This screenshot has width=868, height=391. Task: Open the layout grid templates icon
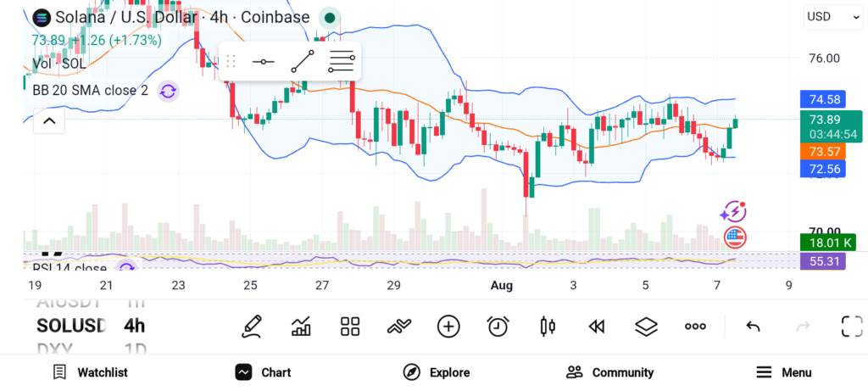pos(350,327)
